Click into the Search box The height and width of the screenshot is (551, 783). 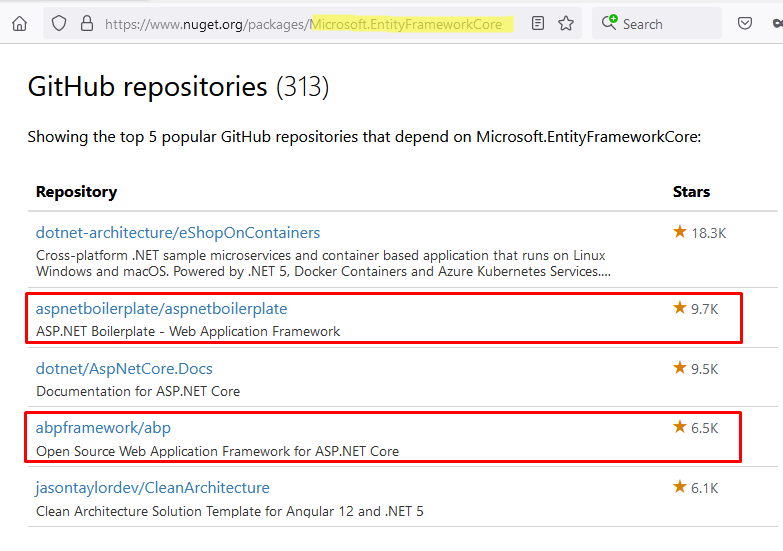click(657, 23)
